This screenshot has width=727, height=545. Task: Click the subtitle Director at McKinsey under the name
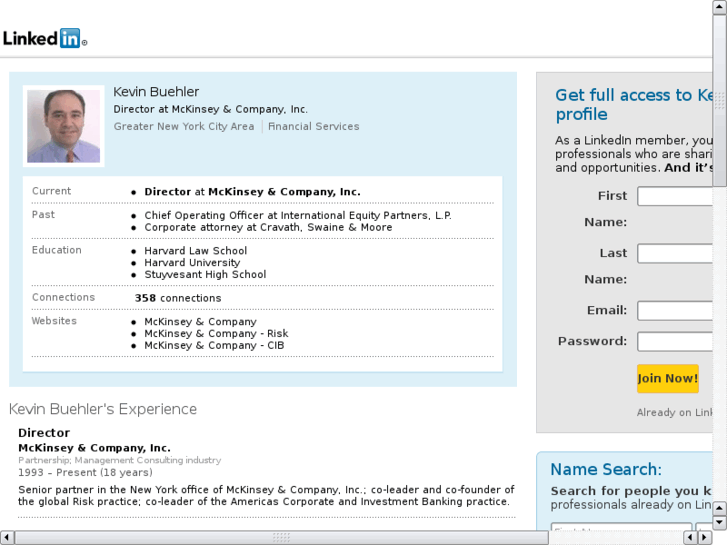click(x=210, y=109)
